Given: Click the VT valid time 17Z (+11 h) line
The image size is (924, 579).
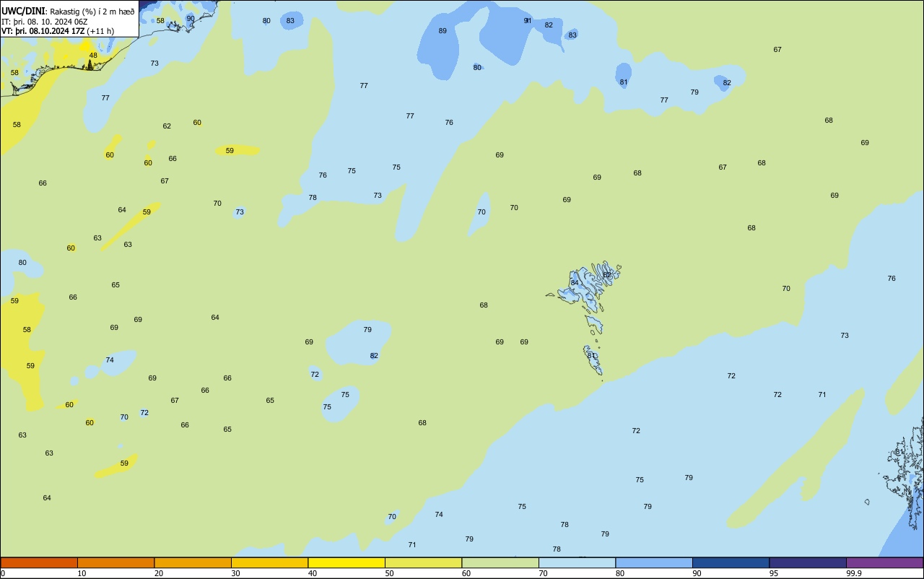Looking at the screenshot, I should tap(58, 31).
